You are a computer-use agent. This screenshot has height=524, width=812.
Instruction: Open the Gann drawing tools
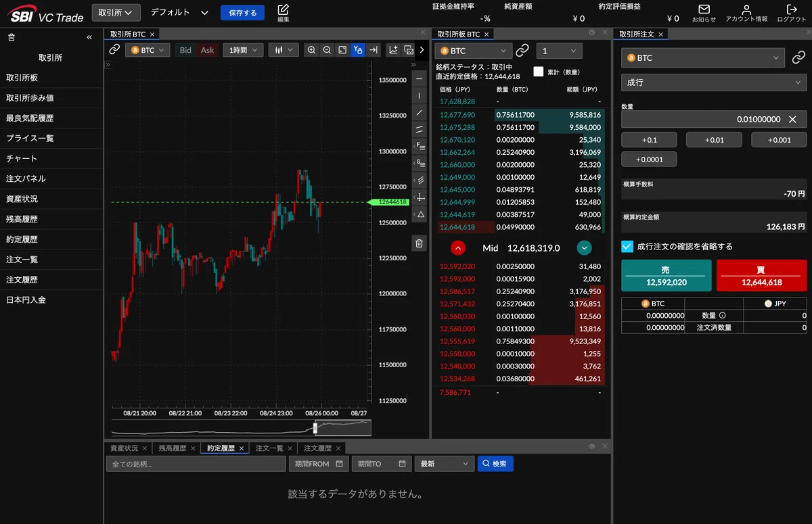(419, 163)
